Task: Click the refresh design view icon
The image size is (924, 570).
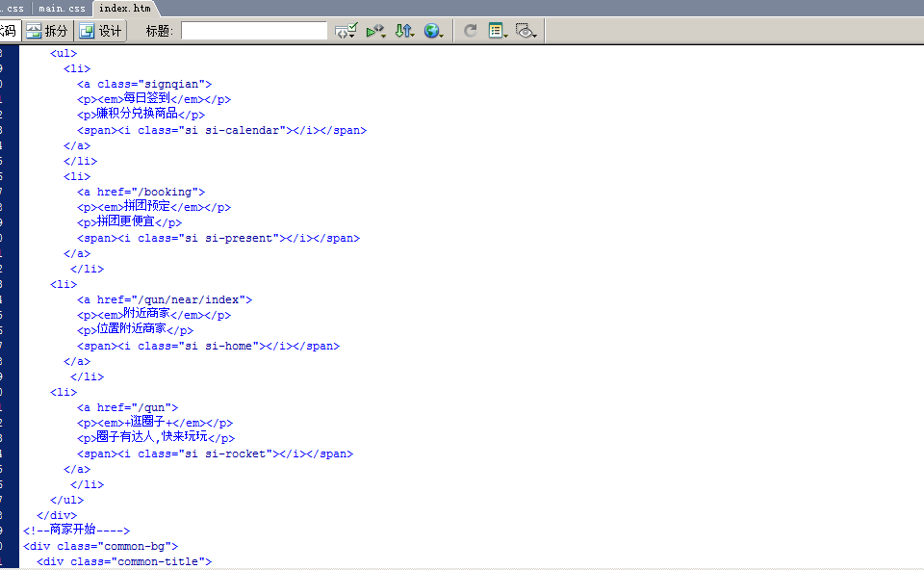Action: pyautogui.click(x=471, y=31)
